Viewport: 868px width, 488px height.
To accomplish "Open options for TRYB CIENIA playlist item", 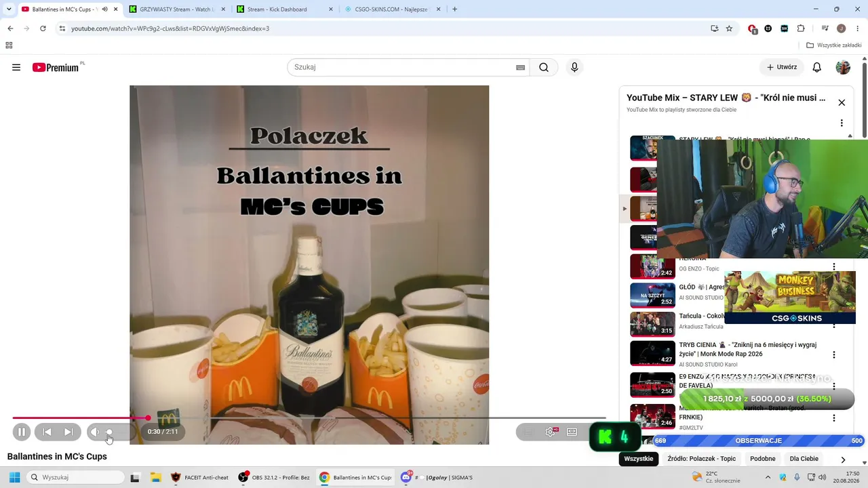I will 834,354.
